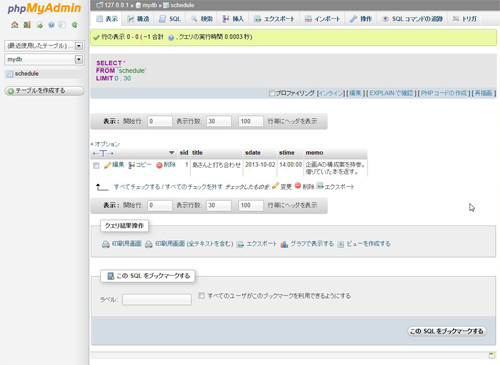The image size is (500, 365).
Task: Sort by the sdate column header
Action: 253,153
